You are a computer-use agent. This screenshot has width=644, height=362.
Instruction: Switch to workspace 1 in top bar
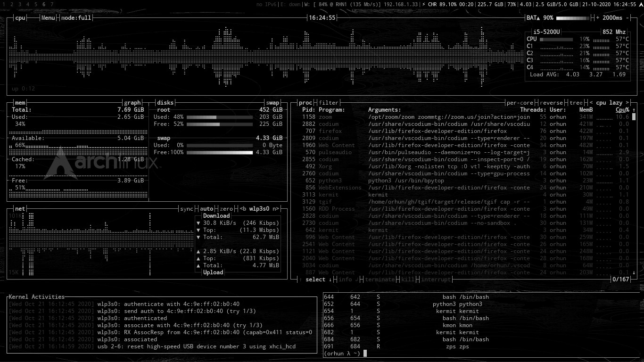4,4
